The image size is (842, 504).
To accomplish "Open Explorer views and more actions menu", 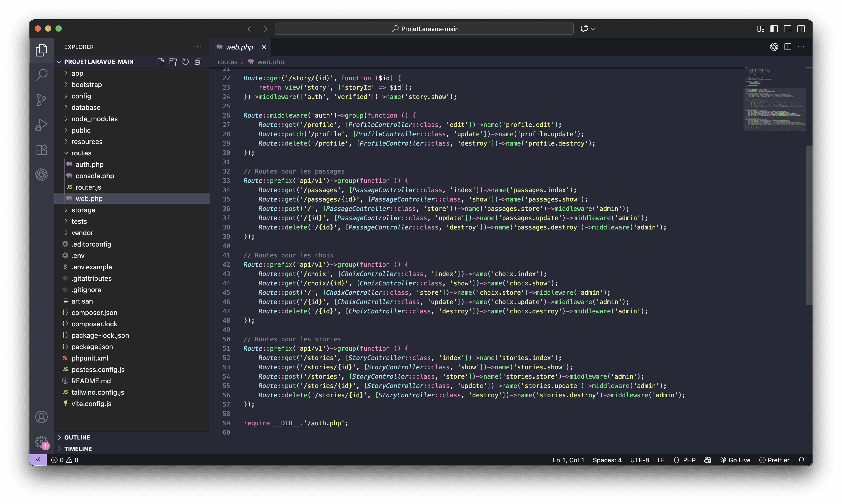I will click(198, 47).
